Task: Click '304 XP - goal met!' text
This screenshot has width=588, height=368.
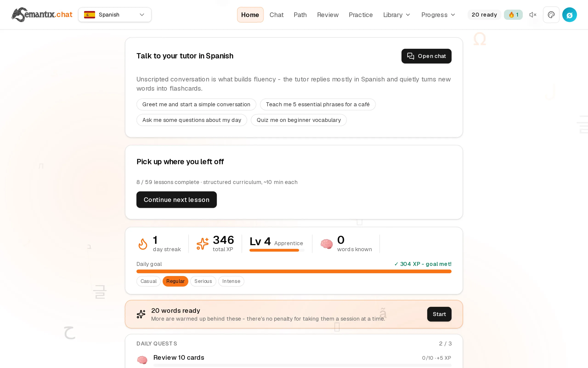Action: 423,264
